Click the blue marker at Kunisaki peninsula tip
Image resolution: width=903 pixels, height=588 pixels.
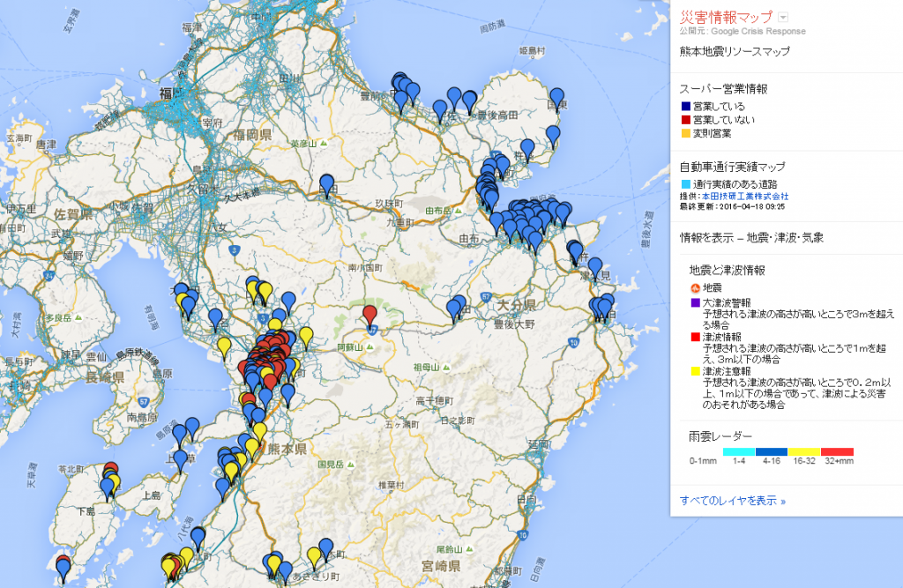[x=556, y=97]
